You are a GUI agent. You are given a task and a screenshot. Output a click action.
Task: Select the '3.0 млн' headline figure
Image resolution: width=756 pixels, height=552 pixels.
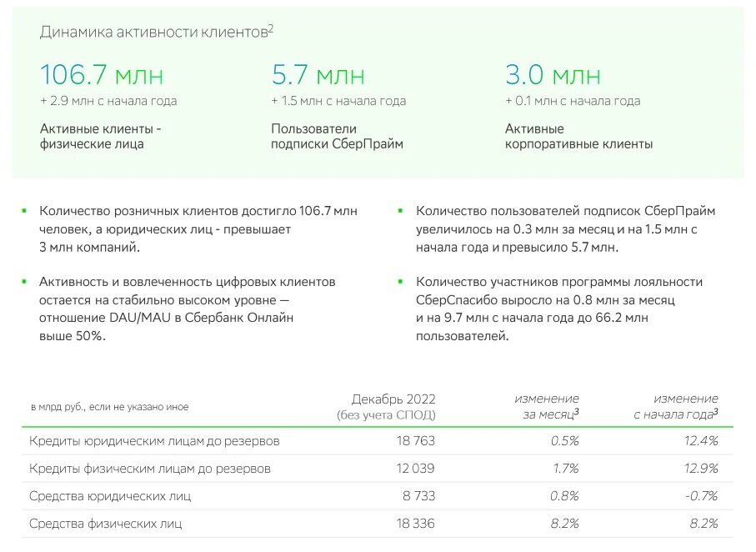click(553, 75)
